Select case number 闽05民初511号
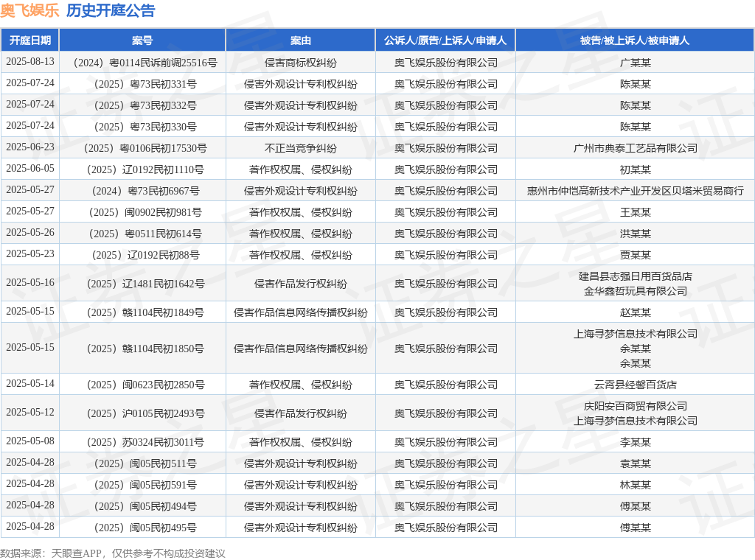 pyautogui.click(x=145, y=463)
